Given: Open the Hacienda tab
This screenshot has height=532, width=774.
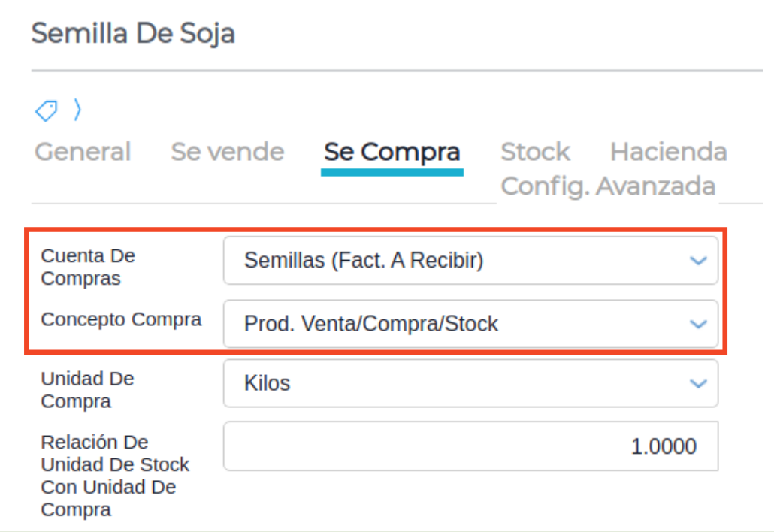Looking at the screenshot, I should tap(668, 152).
